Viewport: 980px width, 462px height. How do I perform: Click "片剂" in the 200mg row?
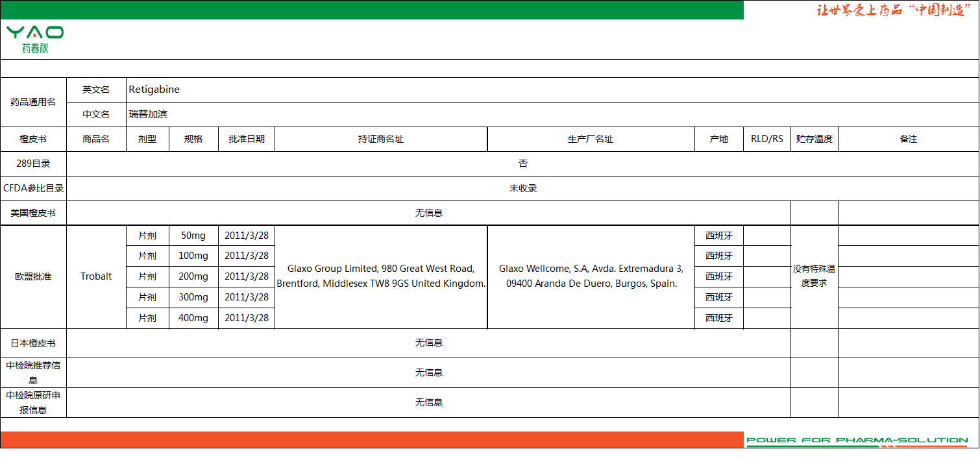147,276
